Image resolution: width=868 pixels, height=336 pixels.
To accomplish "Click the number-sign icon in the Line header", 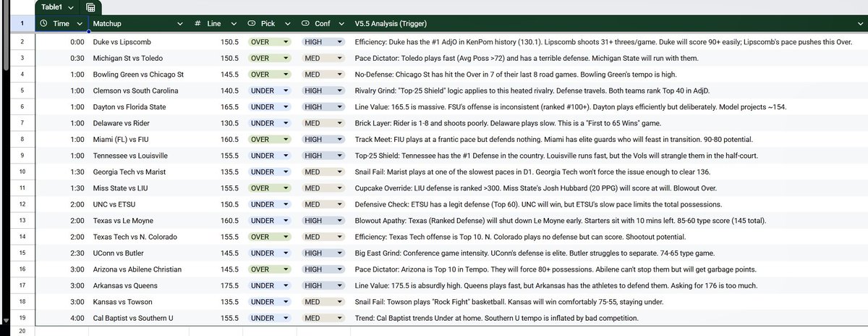I will [x=198, y=23].
